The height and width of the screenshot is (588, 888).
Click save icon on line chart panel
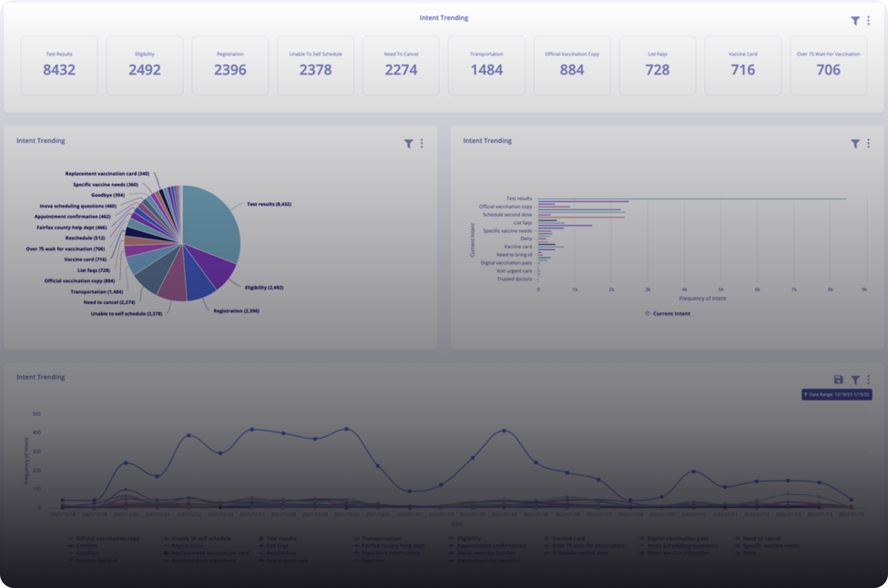(x=839, y=379)
